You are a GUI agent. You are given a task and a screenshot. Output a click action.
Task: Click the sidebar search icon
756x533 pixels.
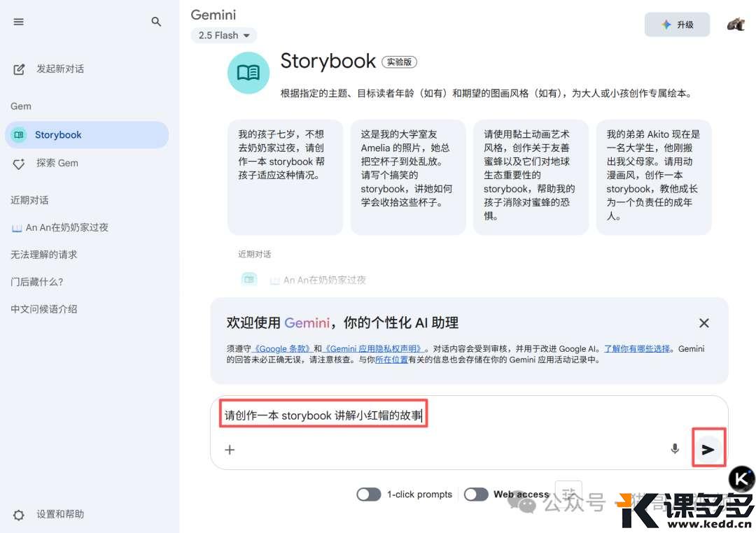(155, 22)
